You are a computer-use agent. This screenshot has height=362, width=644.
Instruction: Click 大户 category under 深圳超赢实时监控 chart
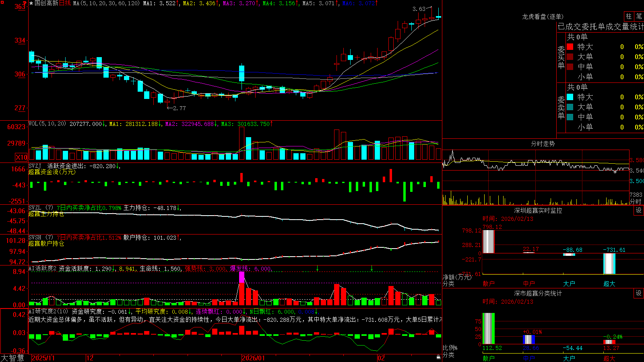point(569,284)
